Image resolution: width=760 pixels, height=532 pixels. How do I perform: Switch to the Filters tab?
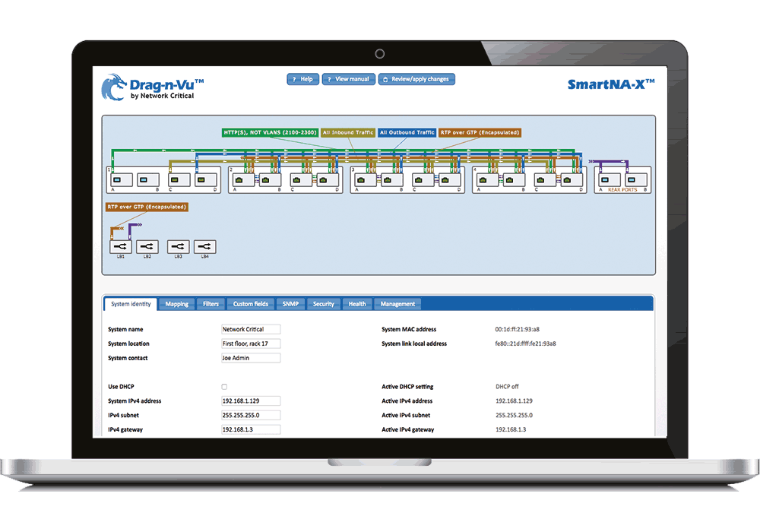[211, 304]
